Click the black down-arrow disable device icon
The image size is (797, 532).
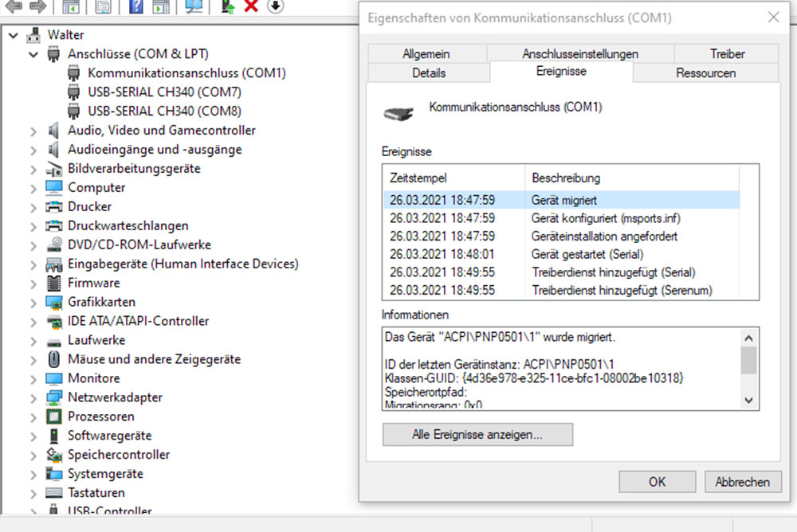click(274, 7)
